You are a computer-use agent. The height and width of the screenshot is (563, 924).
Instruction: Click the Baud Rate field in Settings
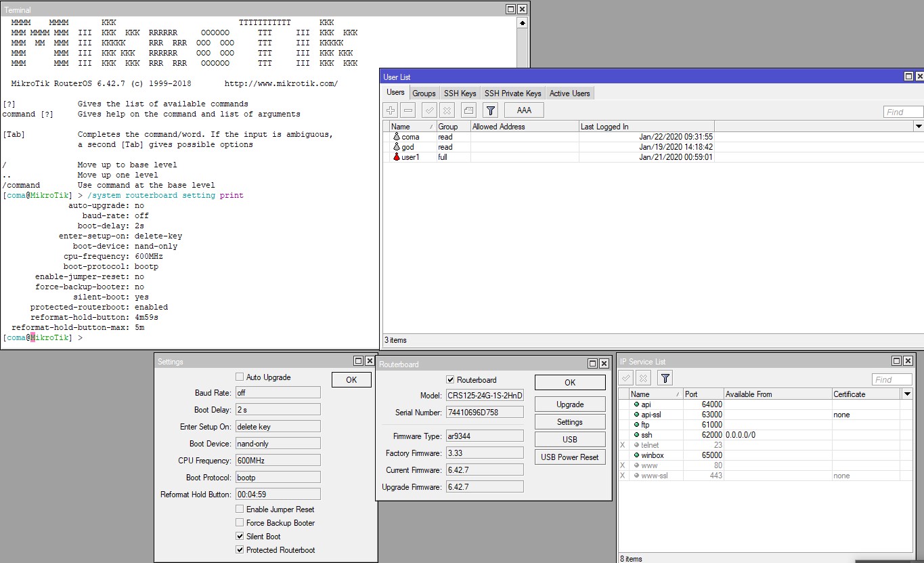pyautogui.click(x=278, y=392)
